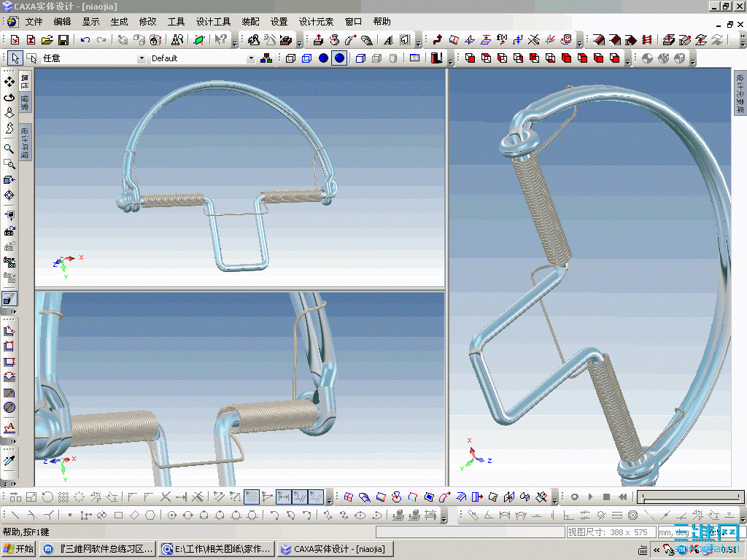Image resolution: width=747 pixels, height=560 pixels.
Task: Click the context help pointer icon
Action: point(220,40)
